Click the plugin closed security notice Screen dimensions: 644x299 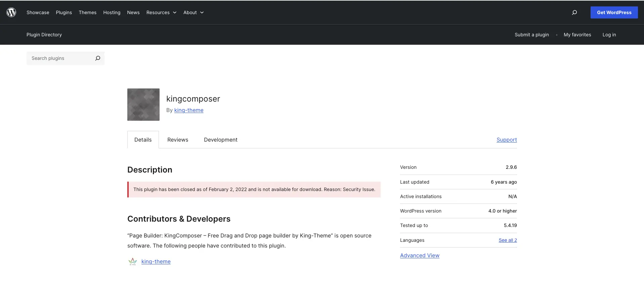[x=254, y=189]
